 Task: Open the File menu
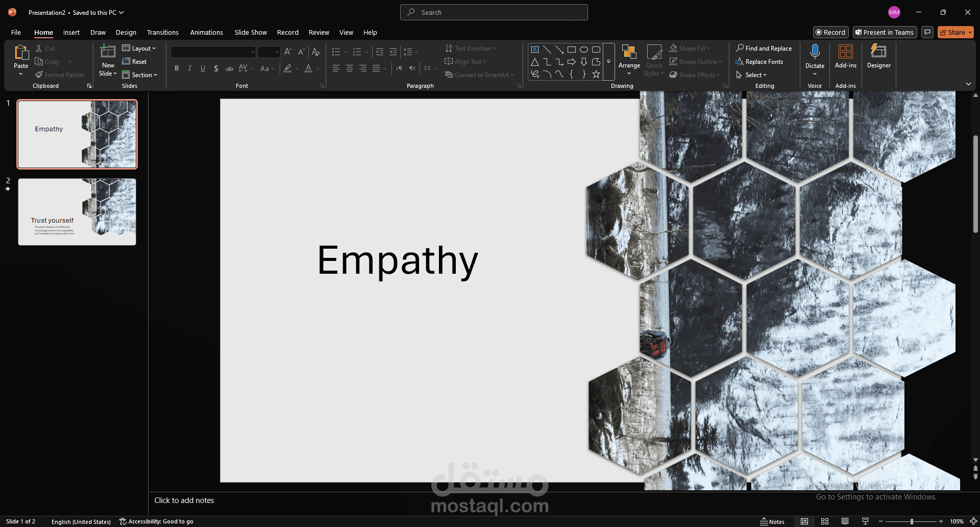16,32
